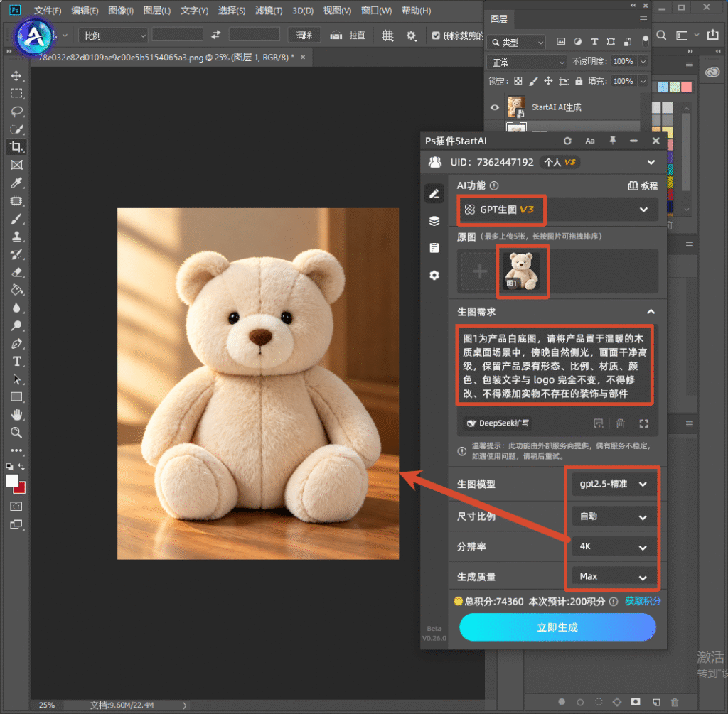
Task: Select the Brush tool
Action: 16,219
